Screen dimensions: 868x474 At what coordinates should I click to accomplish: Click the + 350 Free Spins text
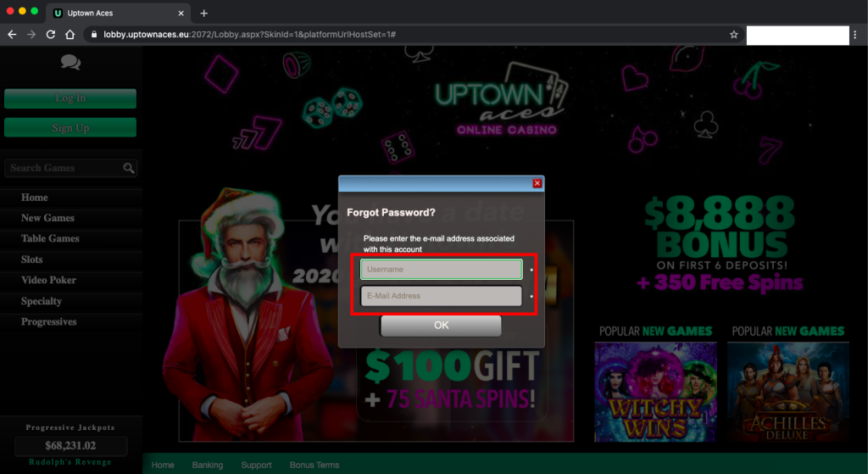point(720,283)
